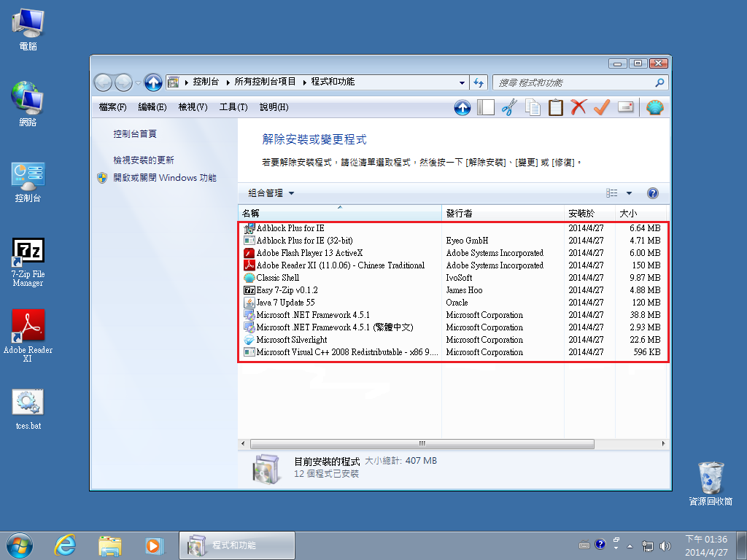Click the Classic Shell toolbar Up arrow
Viewport: 747px width, 560px height.
(462, 107)
